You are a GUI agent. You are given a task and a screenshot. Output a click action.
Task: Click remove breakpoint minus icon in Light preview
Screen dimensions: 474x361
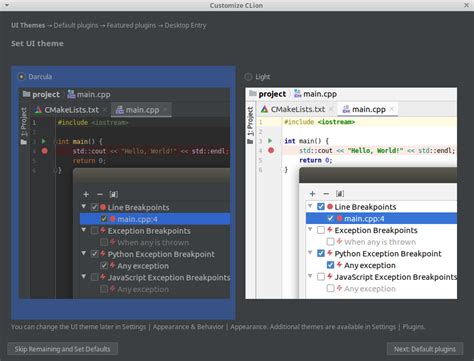326,193
